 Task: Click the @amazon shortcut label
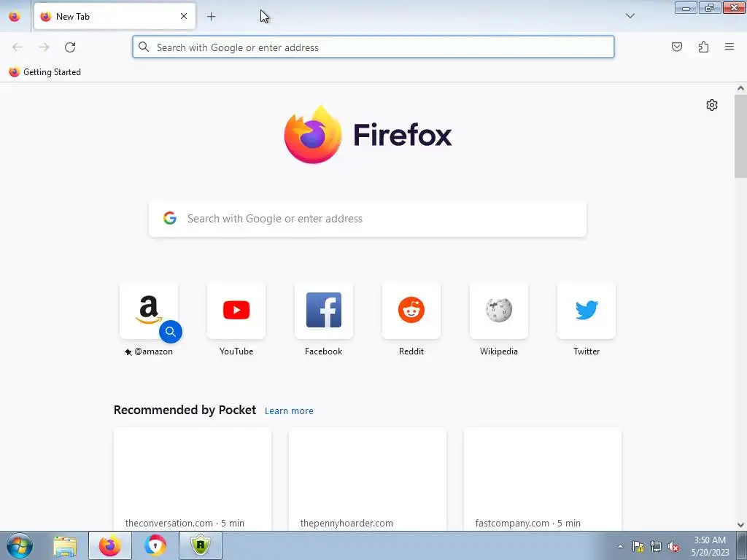pyautogui.click(x=153, y=351)
